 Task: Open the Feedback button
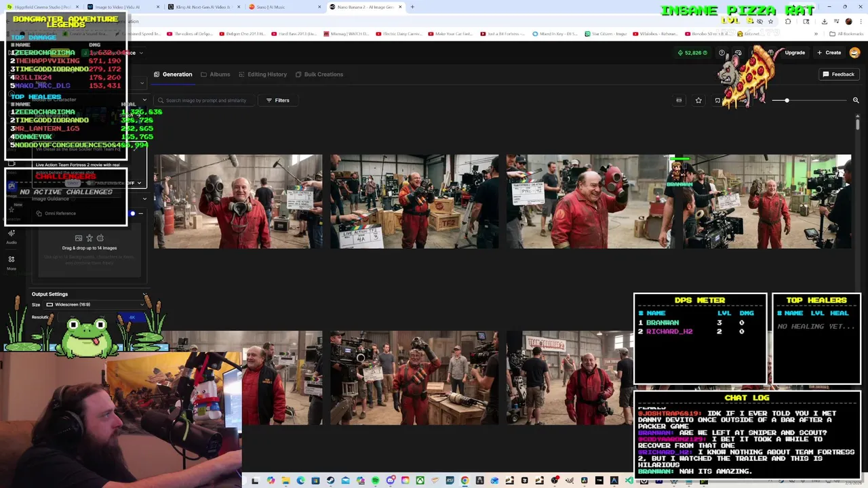coord(839,75)
